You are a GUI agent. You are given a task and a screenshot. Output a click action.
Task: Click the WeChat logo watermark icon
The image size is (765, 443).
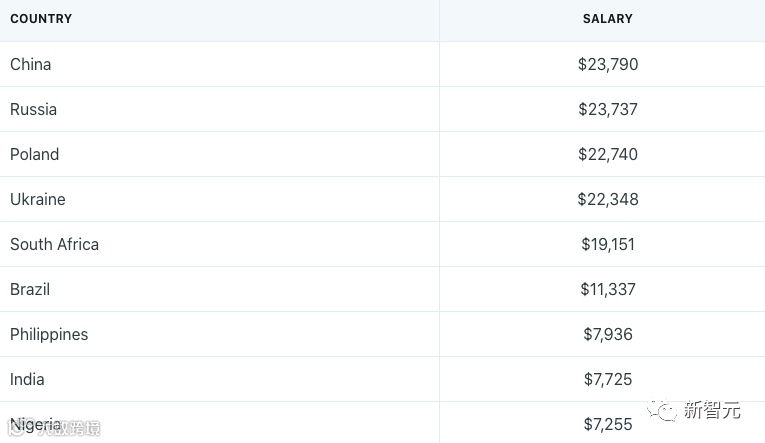pyautogui.click(x=661, y=409)
